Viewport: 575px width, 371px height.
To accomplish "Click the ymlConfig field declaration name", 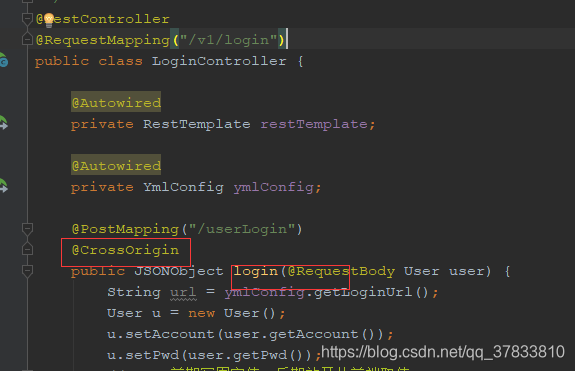I will 274,187.
